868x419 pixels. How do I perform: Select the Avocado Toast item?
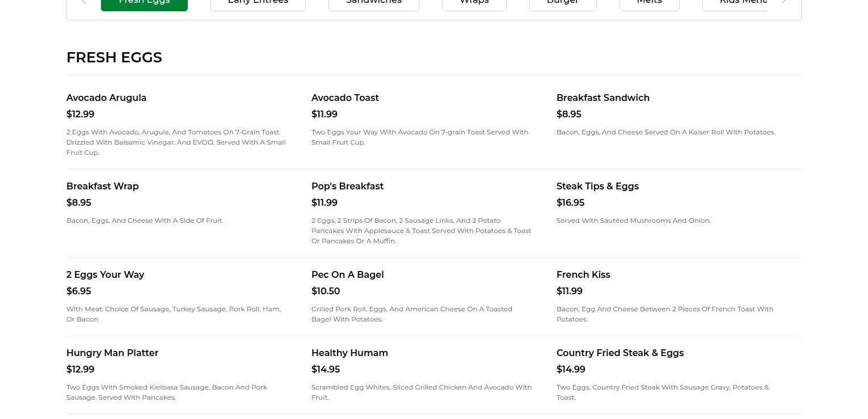(x=345, y=98)
